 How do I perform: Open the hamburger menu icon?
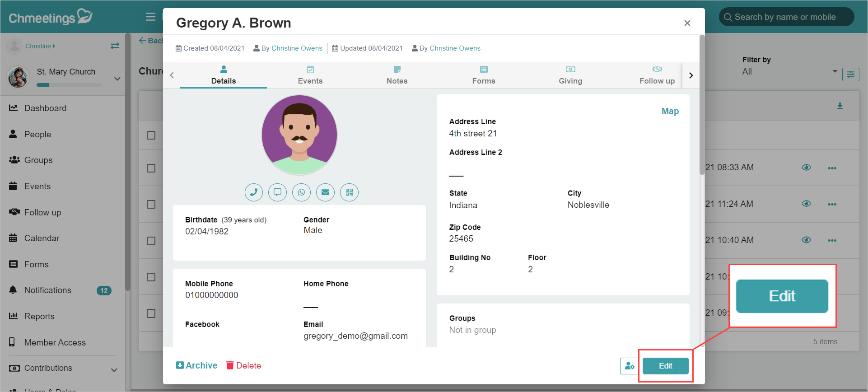click(150, 17)
